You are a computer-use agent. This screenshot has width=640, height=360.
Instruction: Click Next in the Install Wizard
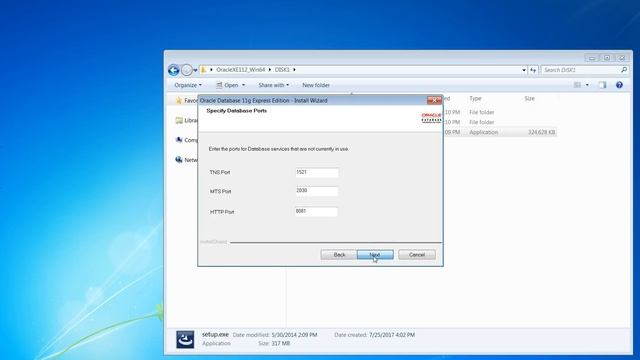pos(375,255)
